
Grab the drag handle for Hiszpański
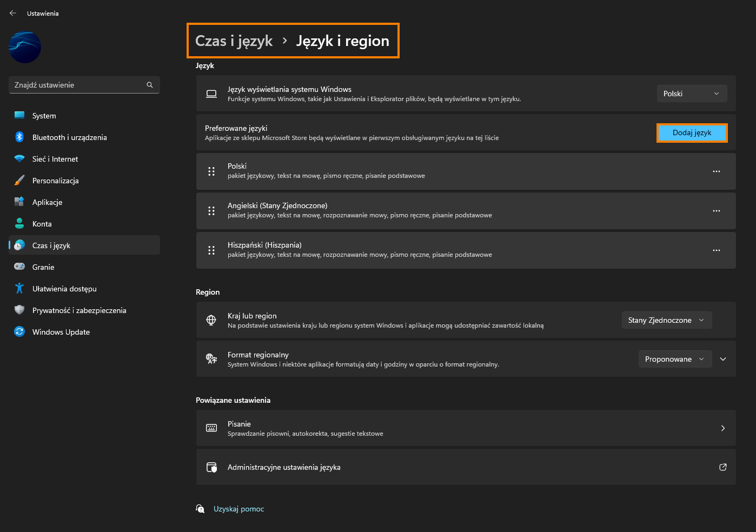[211, 250]
